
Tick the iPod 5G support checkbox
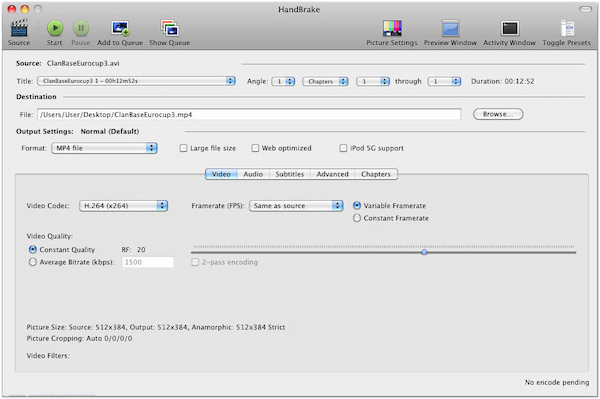pos(343,148)
